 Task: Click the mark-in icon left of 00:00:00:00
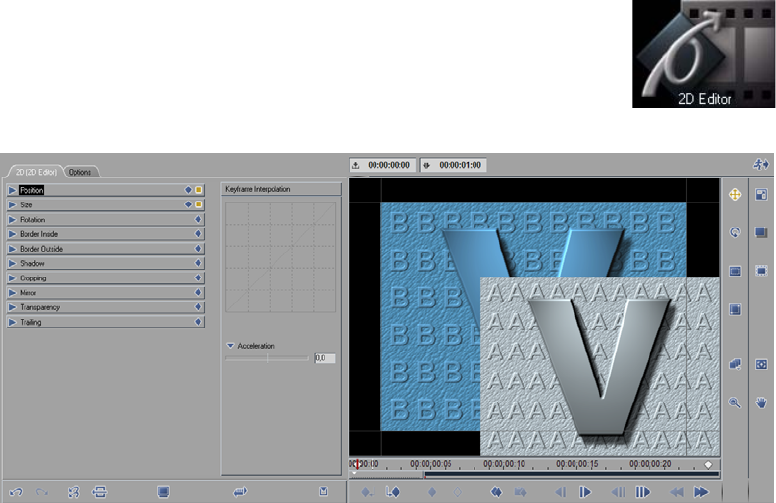[x=356, y=165]
